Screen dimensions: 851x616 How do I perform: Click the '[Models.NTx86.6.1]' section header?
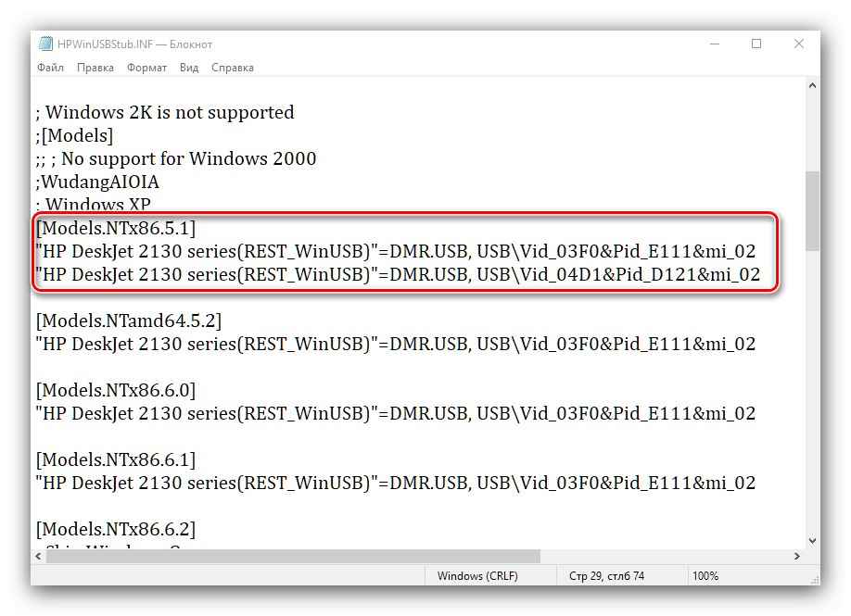(x=116, y=459)
